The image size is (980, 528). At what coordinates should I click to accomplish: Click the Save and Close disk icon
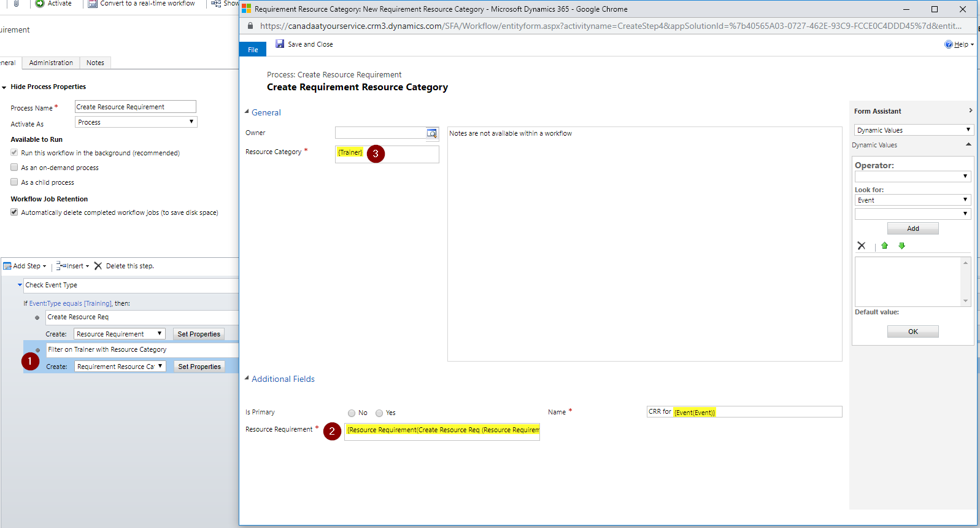tap(280, 44)
